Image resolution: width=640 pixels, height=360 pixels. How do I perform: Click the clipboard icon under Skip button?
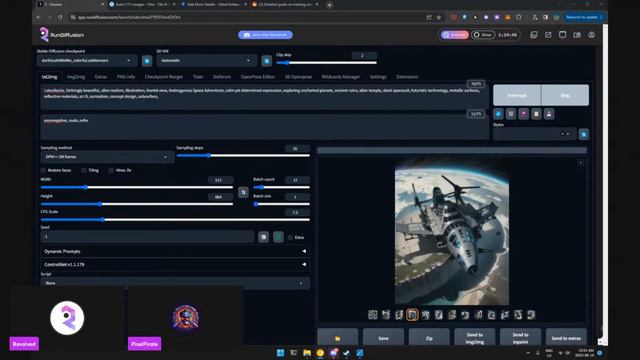tap(536, 114)
